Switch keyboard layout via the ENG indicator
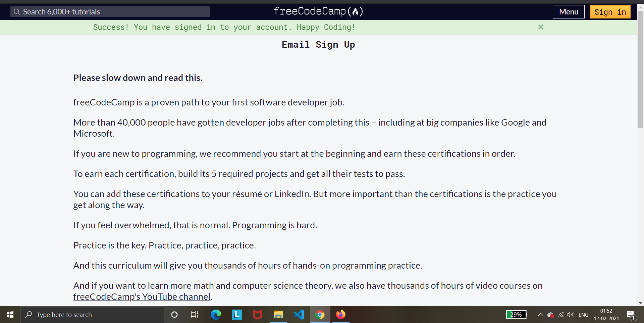 pyautogui.click(x=583, y=315)
